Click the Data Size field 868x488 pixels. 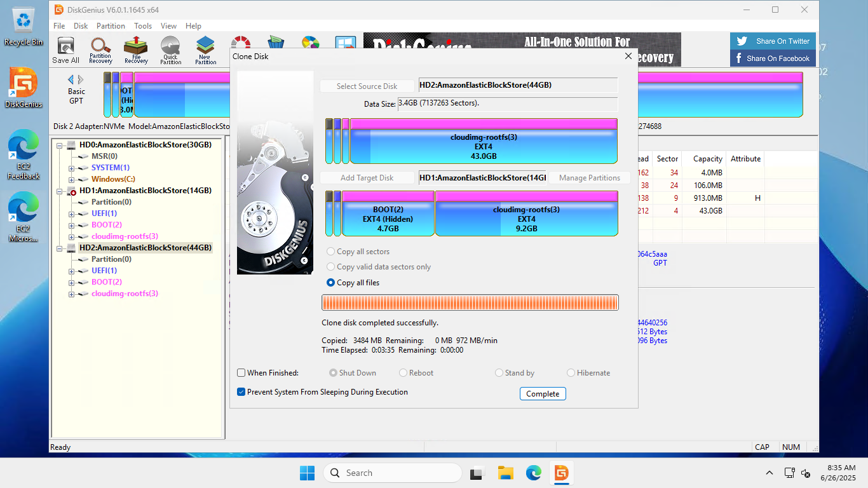507,104
